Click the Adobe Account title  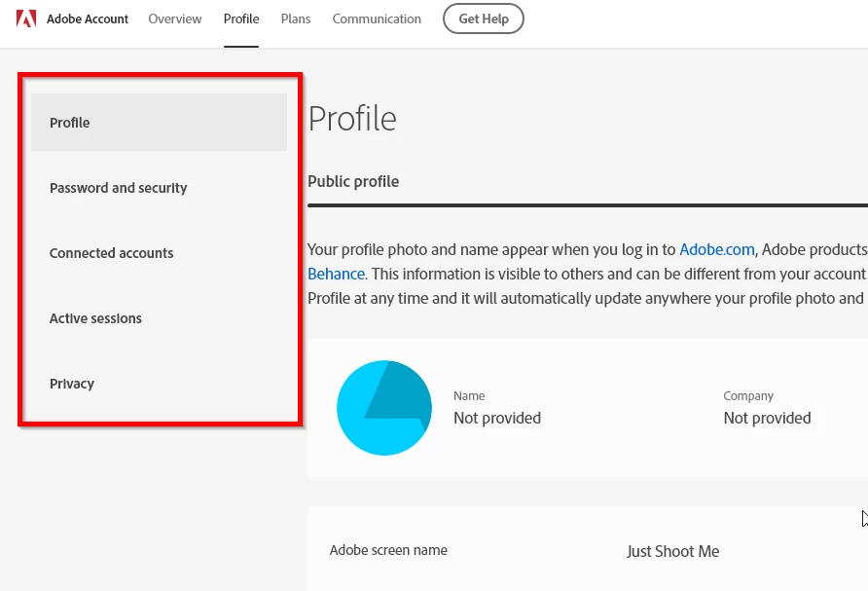(x=88, y=18)
